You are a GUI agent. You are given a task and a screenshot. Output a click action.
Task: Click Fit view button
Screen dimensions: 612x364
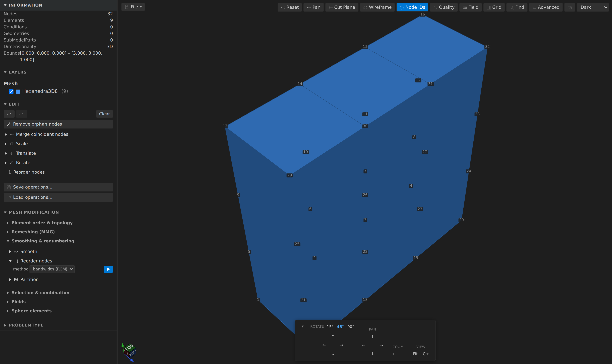pyautogui.click(x=415, y=354)
